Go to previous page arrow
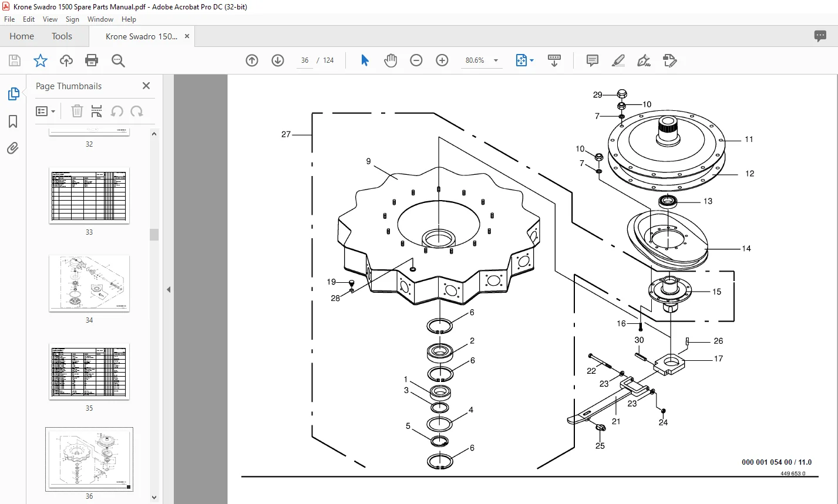838x504 pixels. click(x=252, y=60)
